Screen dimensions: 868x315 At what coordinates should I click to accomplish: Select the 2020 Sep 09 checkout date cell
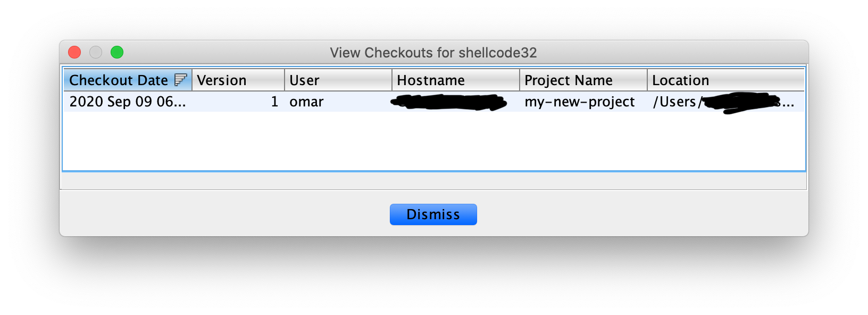[128, 102]
